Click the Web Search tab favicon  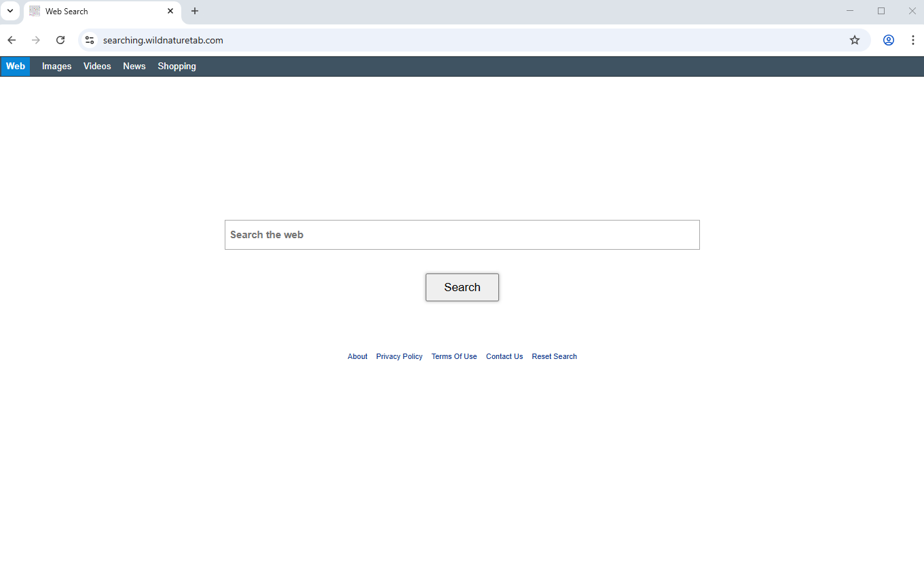[35, 11]
